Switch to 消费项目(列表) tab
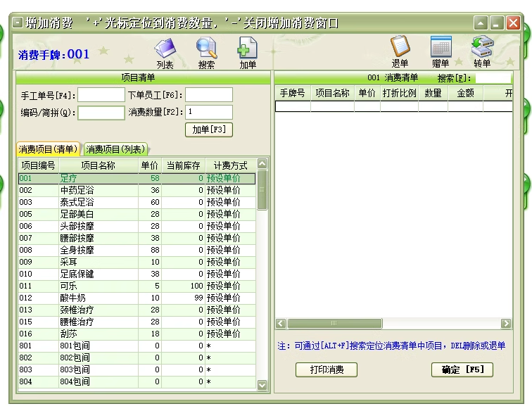 (115, 149)
